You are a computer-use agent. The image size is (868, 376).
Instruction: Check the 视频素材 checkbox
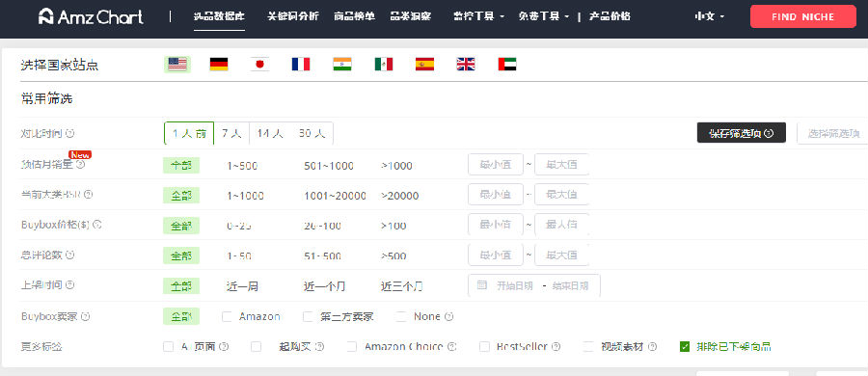pos(588,347)
